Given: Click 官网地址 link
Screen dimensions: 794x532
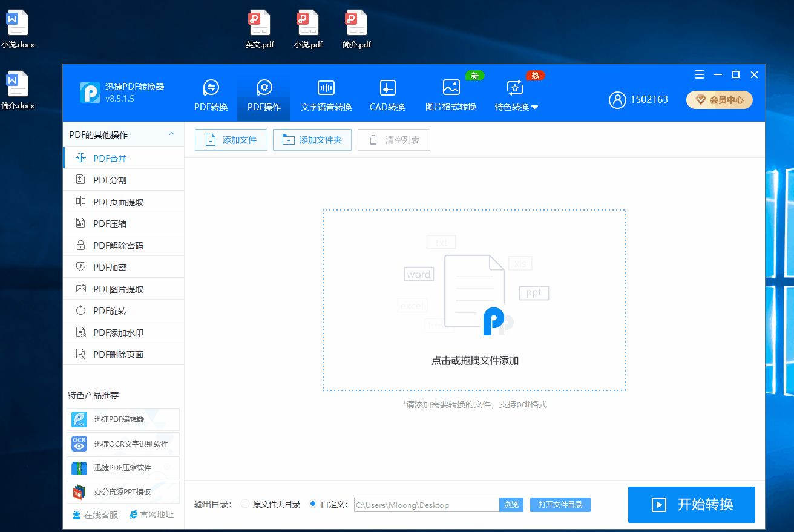Looking at the screenshot, I should [x=151, y=515].
